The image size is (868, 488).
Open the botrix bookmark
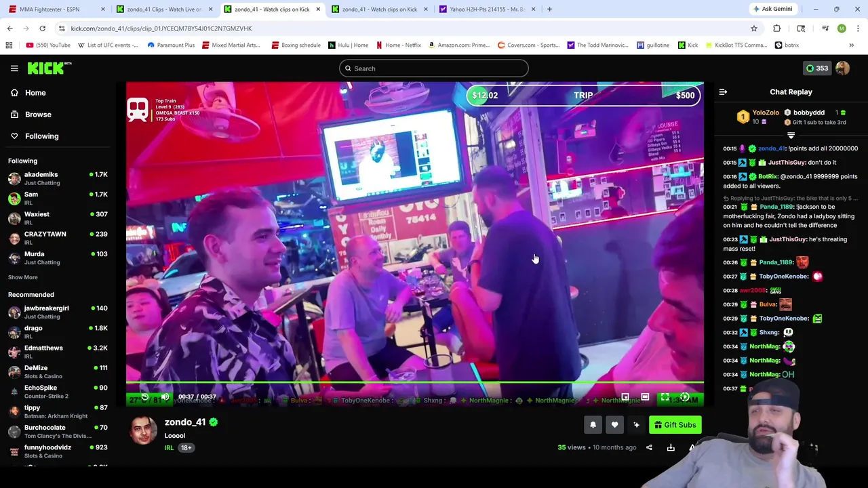point(787,45)
